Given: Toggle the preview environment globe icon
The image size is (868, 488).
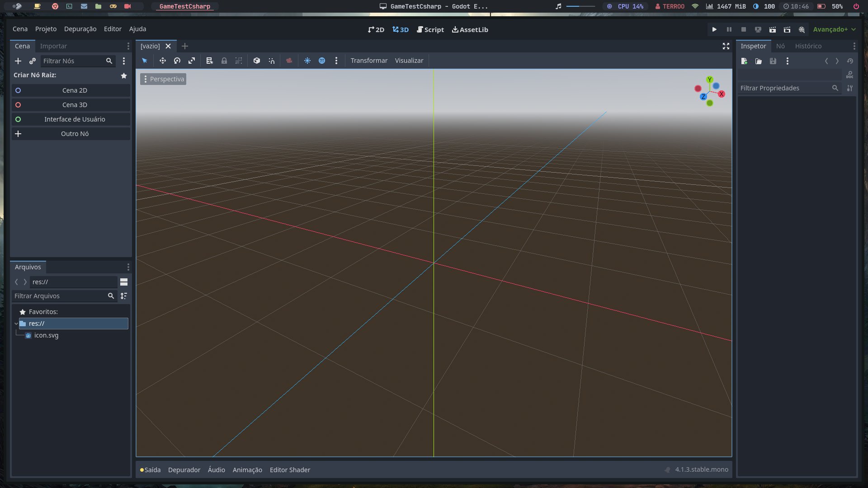Looking at the screenshot, I should 322,61.
